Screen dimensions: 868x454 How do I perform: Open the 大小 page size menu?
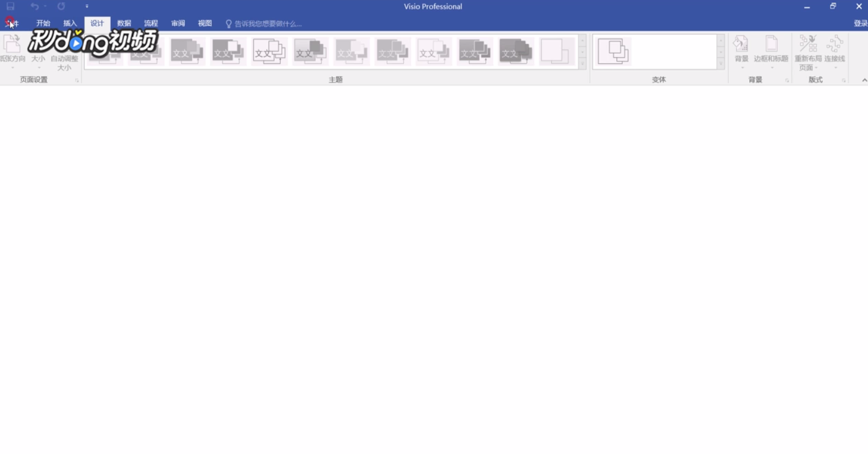click(x=38, y=52)
